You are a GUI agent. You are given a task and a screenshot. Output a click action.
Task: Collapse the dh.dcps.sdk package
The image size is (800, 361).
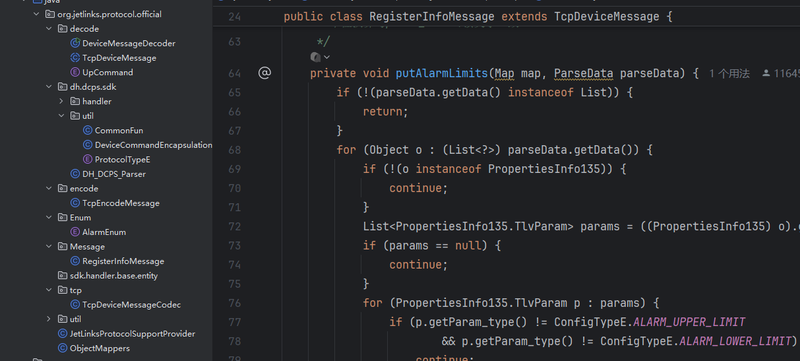49,87
